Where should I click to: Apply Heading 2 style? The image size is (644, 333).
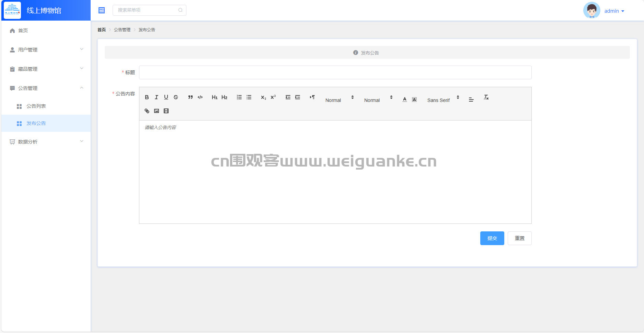click(x=225, y=97)
